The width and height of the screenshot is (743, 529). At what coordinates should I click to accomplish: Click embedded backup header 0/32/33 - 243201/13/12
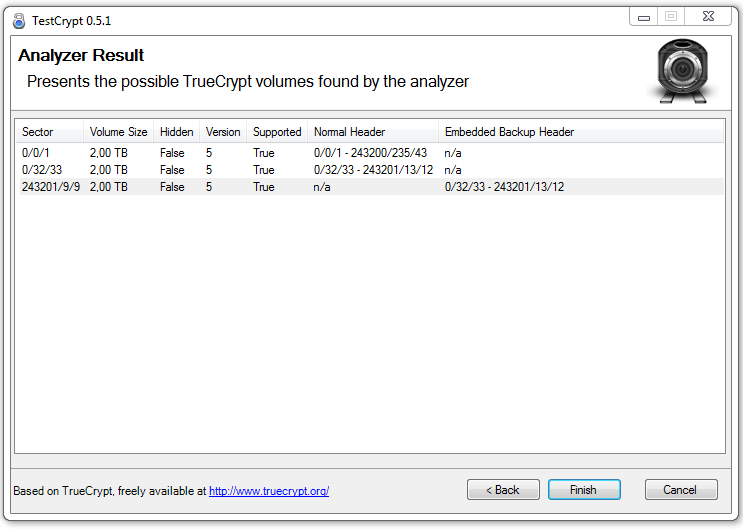tap(504, 187)
